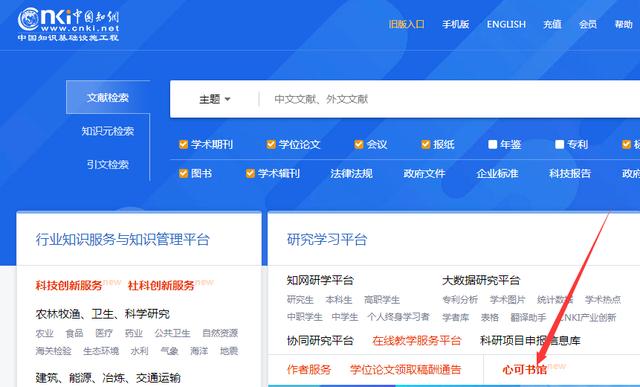Open the 公共卫生 industry link

click(172, 333)
